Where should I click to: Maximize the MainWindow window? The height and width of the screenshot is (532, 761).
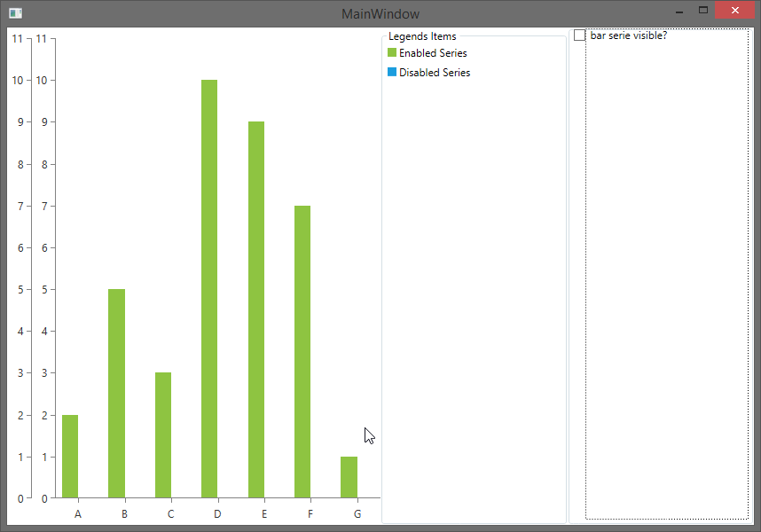point(703,10)
